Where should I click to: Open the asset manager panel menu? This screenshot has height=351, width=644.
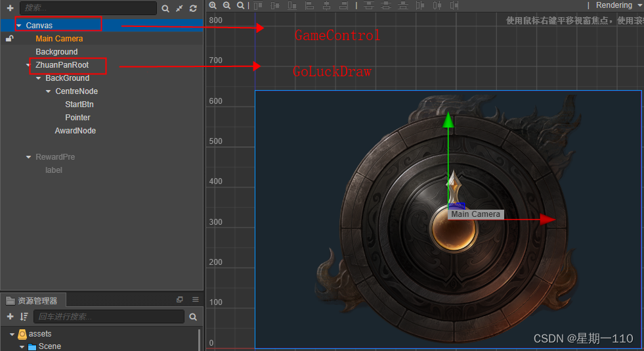[196, 300]
